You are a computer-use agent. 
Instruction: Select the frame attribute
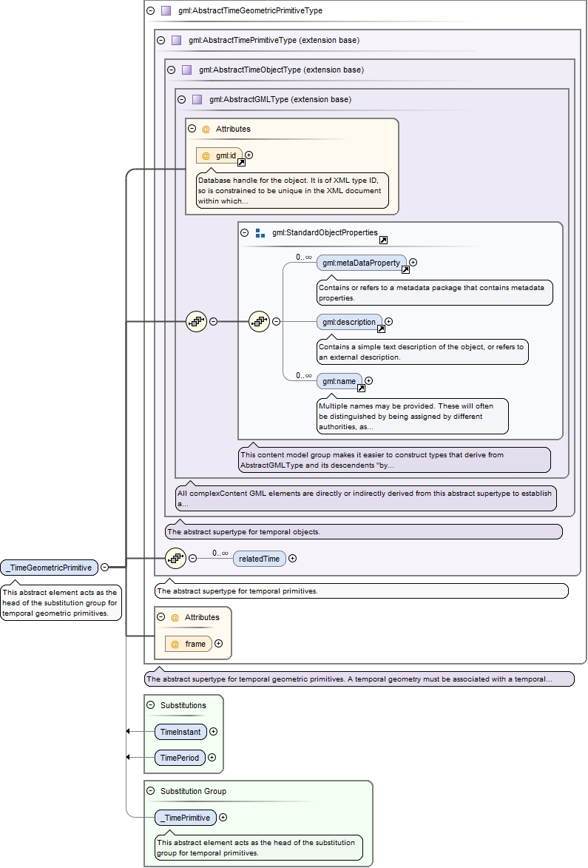tap(189, 644)
